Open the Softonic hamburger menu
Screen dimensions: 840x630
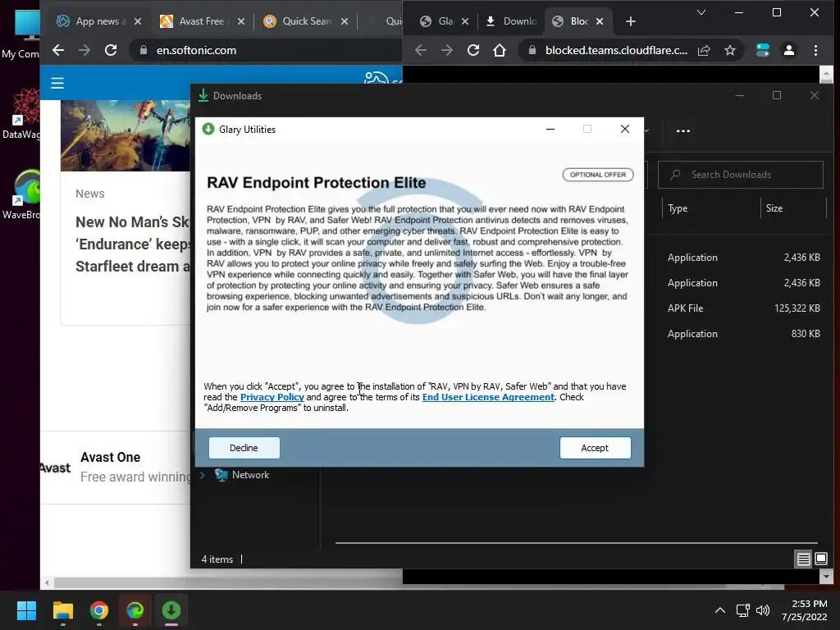57,83
